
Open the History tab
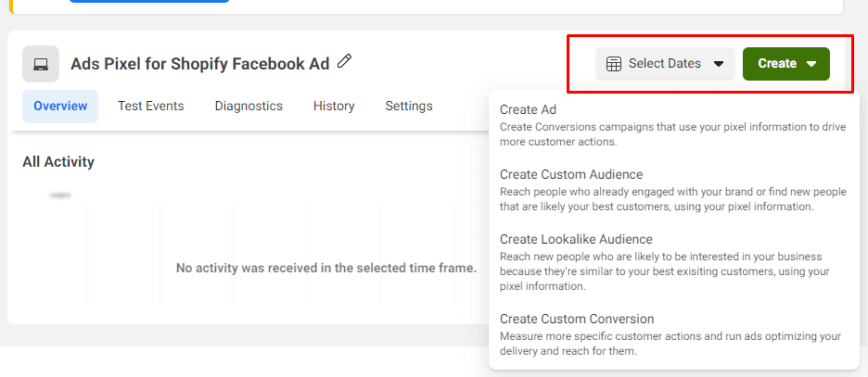(334, 107)
